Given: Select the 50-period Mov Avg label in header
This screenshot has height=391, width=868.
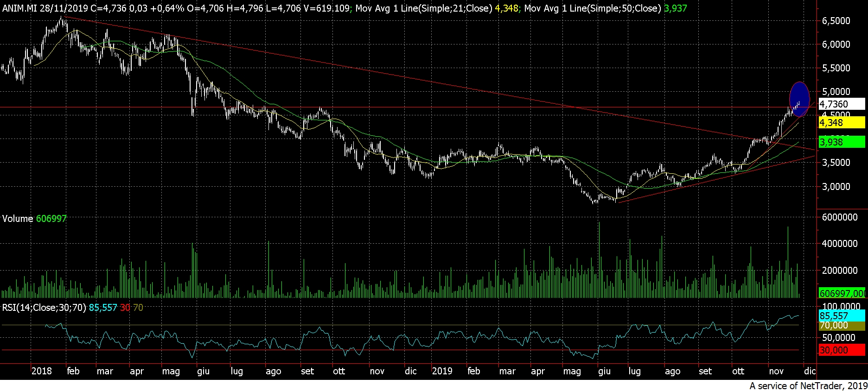Looking at the screenshot, I should (x=593, y=8).
